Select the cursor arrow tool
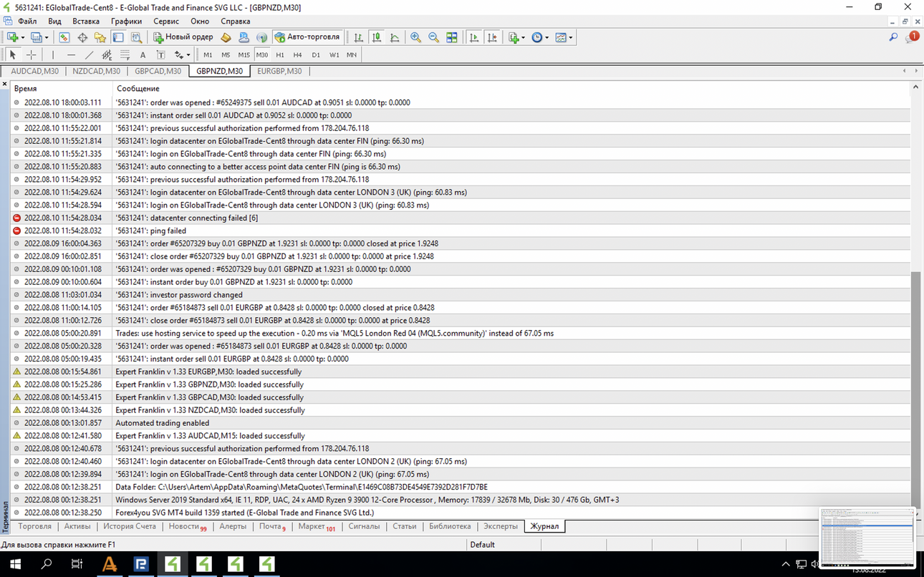Screen dimensions: 924x577 tap(13, 54)
